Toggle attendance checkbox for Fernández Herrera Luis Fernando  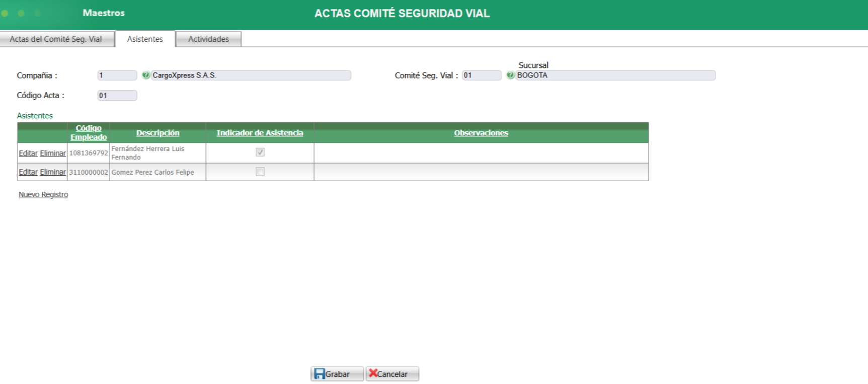260,152
